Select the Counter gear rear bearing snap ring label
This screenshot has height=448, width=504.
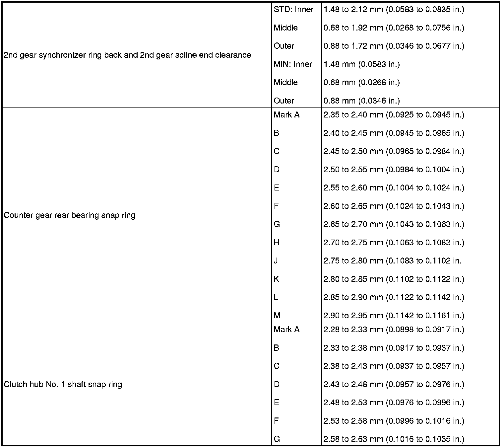[70, 215]
